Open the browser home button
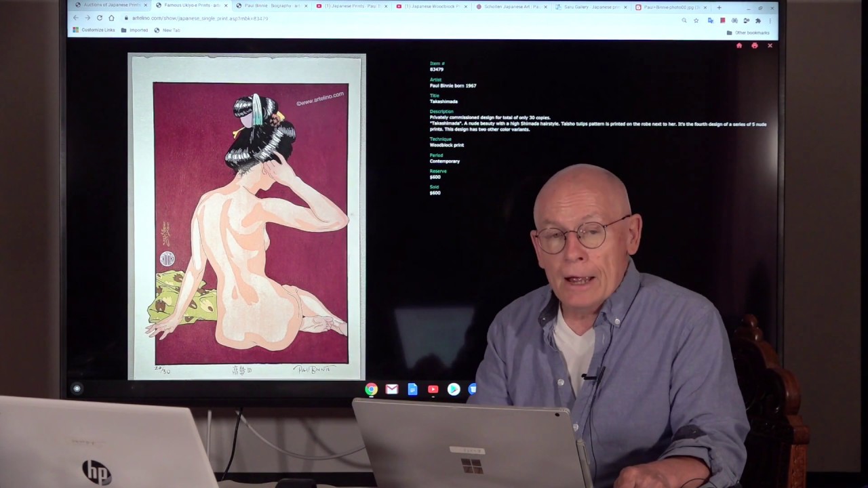868x488 pixels. pyautogui.click(x=111, y=18)
